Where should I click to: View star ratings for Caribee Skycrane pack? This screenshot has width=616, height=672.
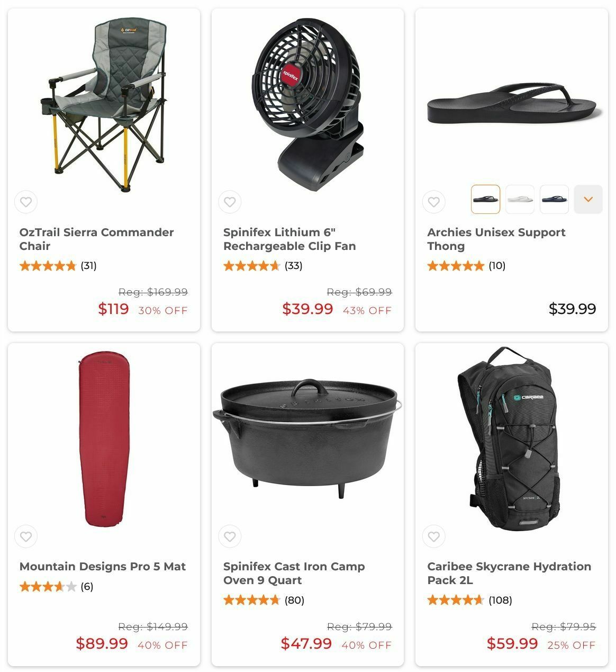click(x=469, y=600)
